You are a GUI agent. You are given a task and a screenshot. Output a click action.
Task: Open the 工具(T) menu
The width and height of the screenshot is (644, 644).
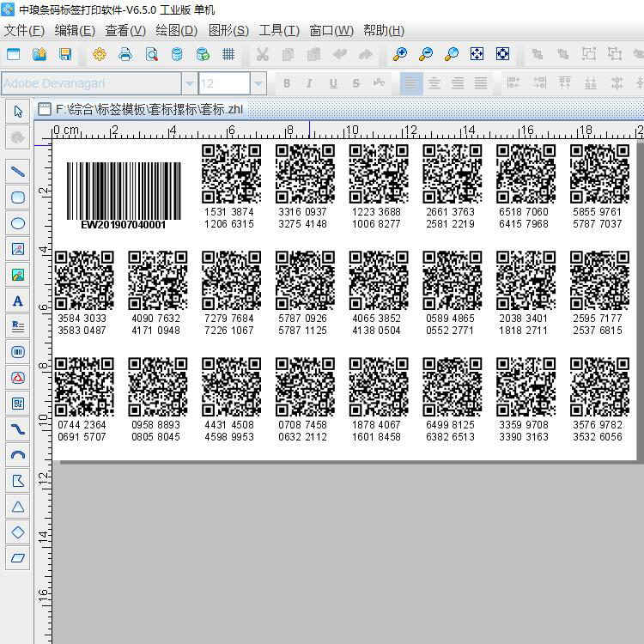coord(279,30)
